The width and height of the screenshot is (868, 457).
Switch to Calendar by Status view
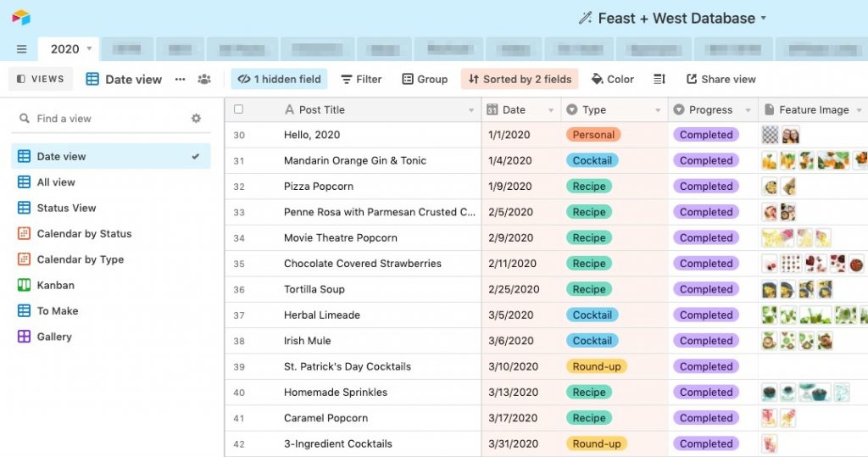point(84,233)
